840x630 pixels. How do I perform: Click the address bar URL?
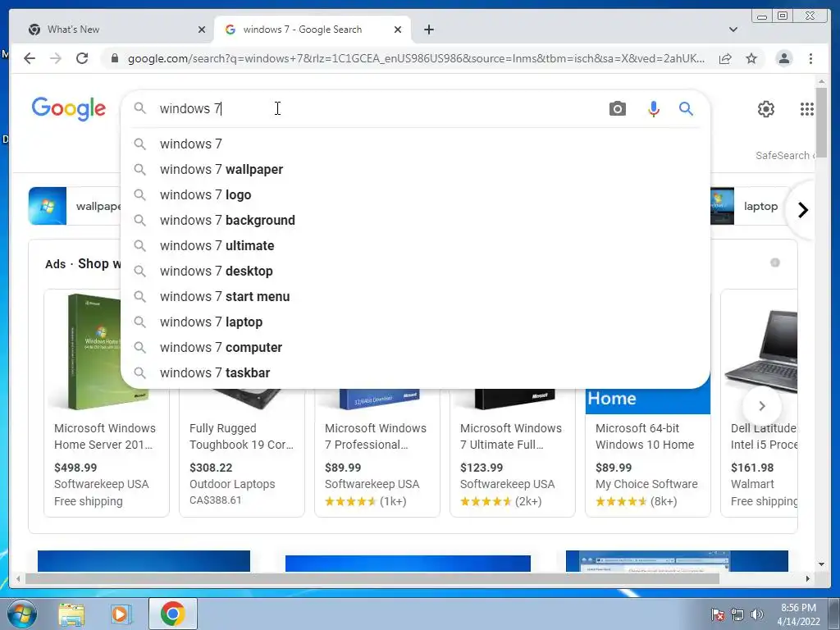416,58
